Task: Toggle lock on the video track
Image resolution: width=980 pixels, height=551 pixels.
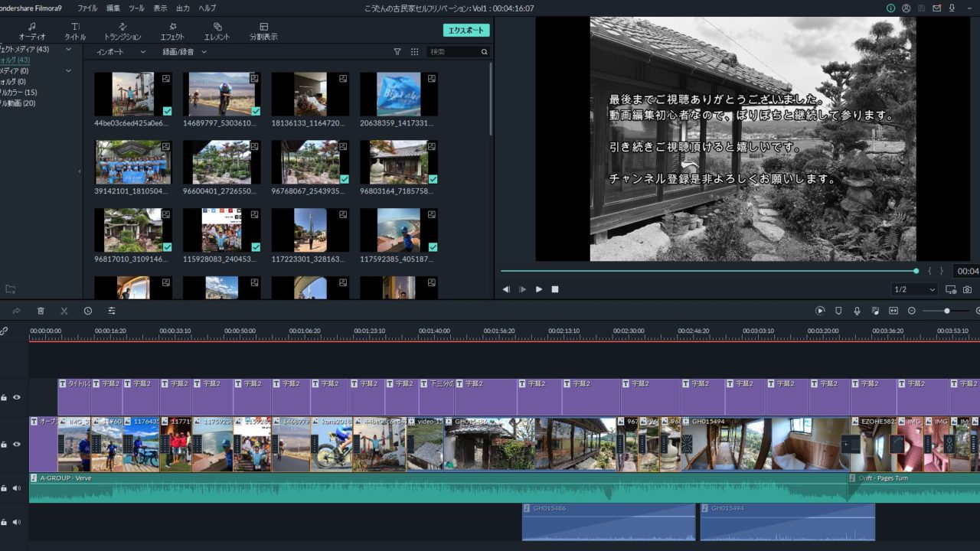Action: (x=4, y=444)
